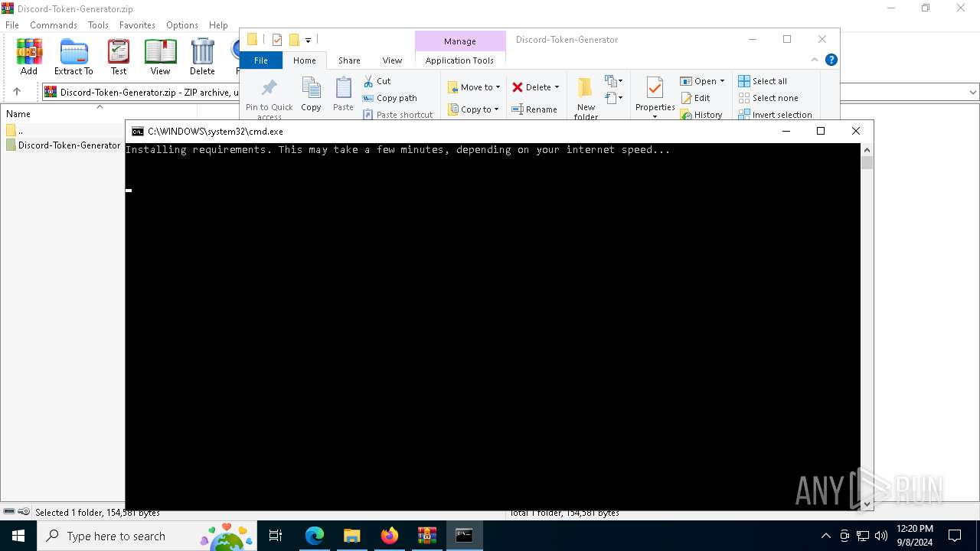The width and height of the screenshot is (980, 551).
Task: Click Copy icon in Explorer ribbon
Action: pos(311,95)
